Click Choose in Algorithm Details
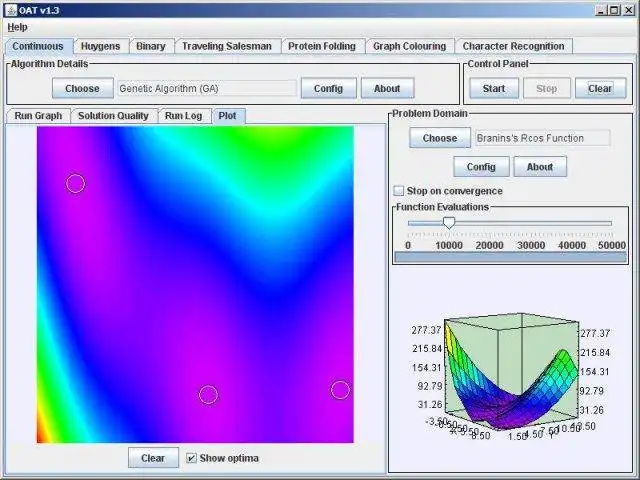 [82, 88]
